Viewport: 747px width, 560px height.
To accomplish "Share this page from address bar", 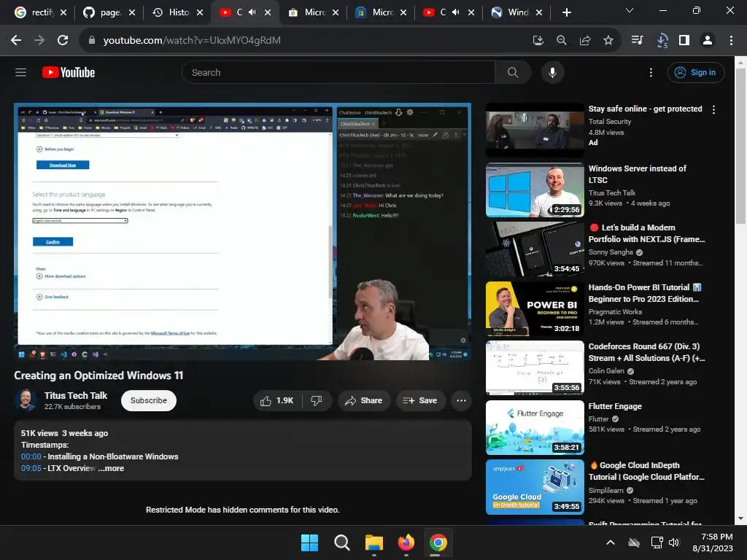I will tap(584, 41).
